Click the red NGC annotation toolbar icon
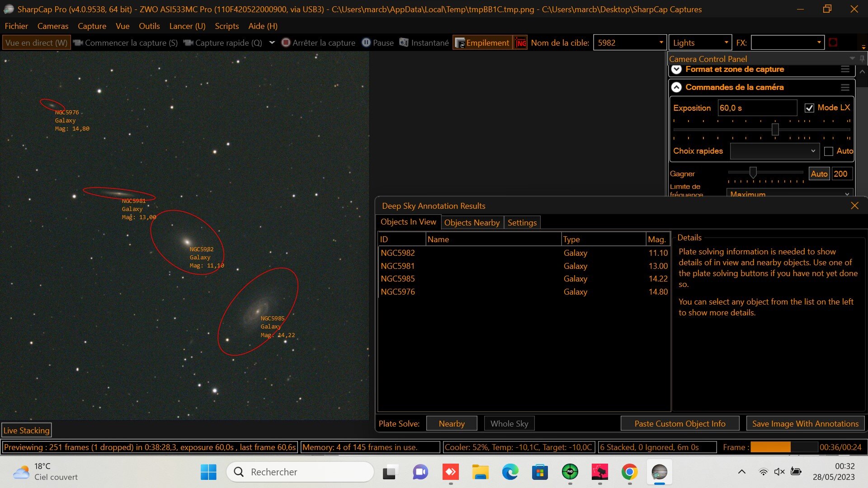The height and width of the screenshot is (488, 868). click(521, 43)
